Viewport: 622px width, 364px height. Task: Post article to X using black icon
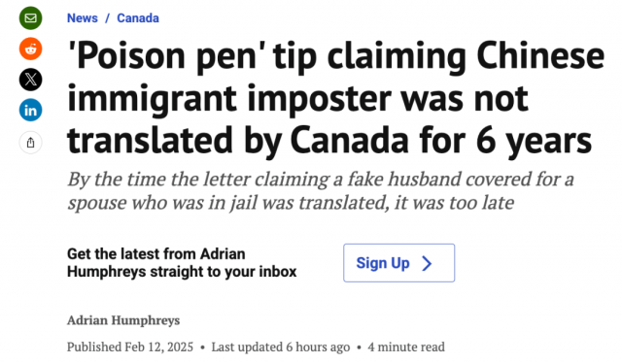tap(30, 80)
